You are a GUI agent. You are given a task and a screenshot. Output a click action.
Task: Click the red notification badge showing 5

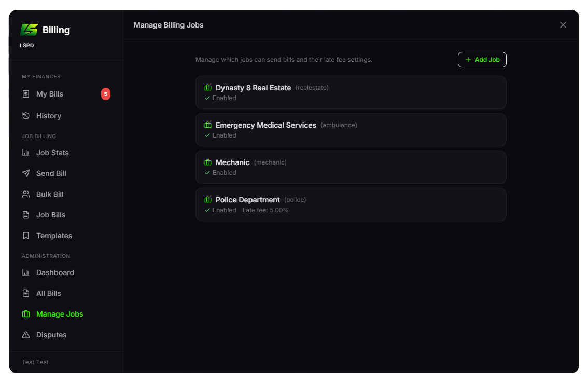(x=106, y=94)
